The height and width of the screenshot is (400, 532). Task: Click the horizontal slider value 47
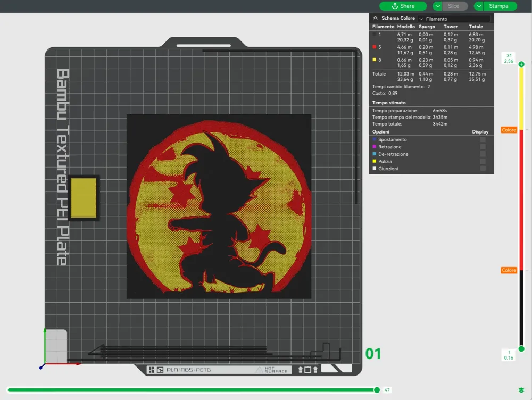pyautogui.click(x=387, y=390)
